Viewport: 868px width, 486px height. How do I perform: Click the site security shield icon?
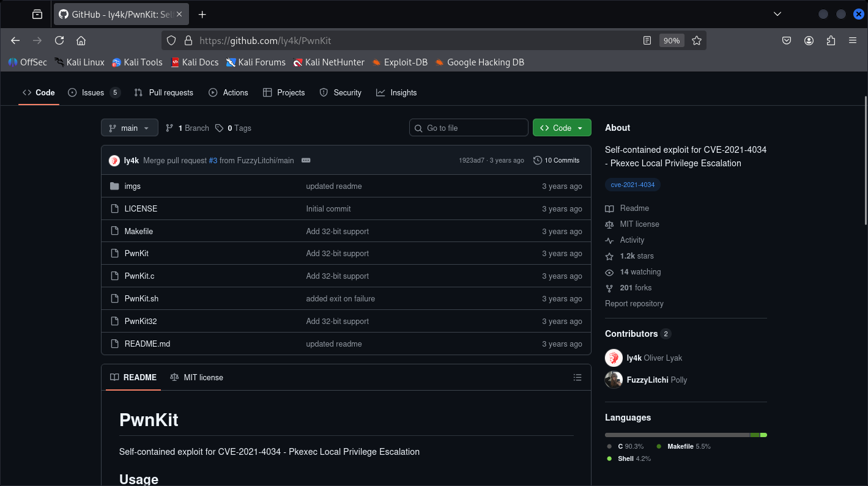click(171, 40)
